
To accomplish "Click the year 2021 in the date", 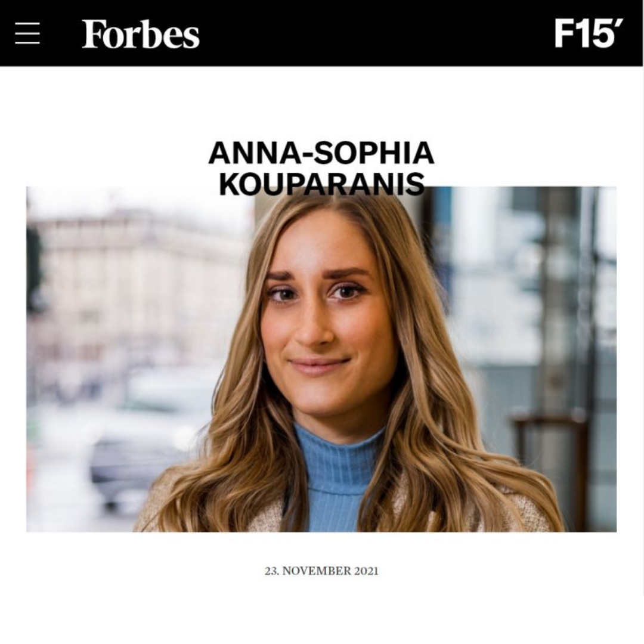I will (366, 571).
